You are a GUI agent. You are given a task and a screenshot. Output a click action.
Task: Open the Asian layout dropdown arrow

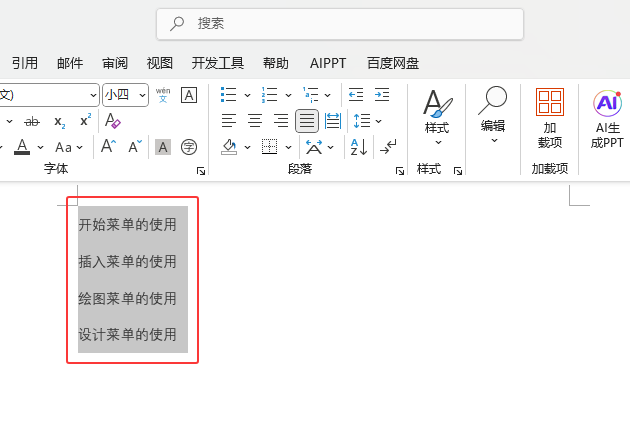click(330, 147)
